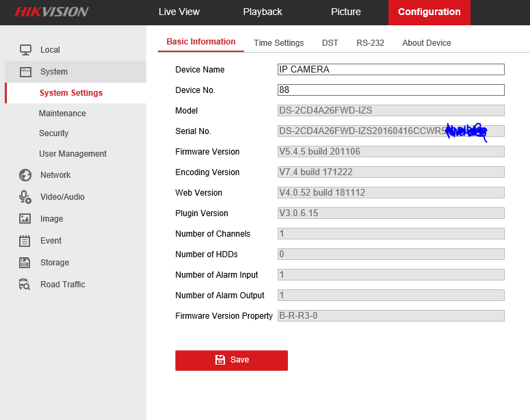Click the Storage floppy disk icon
Screen dimensions: 530x420
[25, 263]
